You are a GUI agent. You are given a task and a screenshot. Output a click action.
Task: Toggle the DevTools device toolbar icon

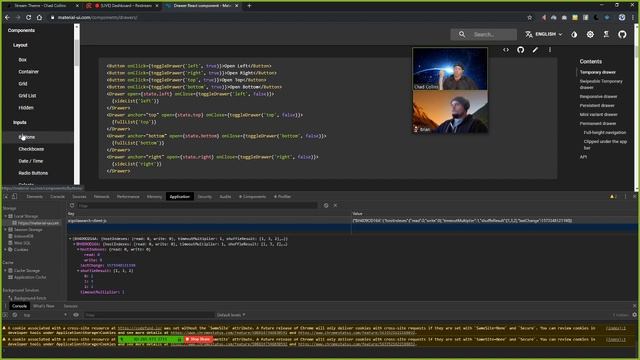click(x=14, y=197)
